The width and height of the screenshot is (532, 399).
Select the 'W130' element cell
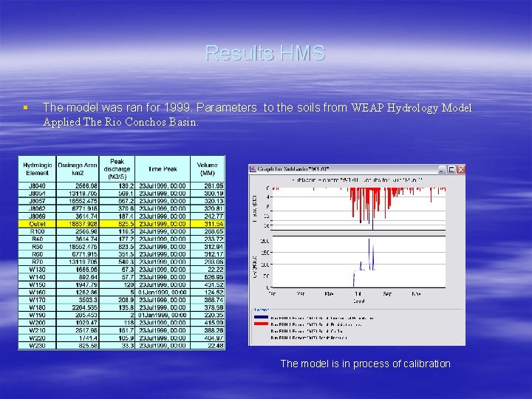coord(38,270)
